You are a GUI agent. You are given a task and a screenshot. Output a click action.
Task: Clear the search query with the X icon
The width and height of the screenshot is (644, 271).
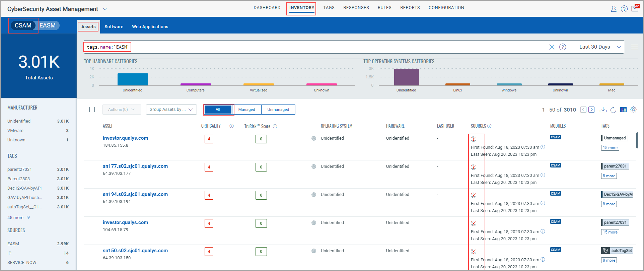tap(552, 47)
